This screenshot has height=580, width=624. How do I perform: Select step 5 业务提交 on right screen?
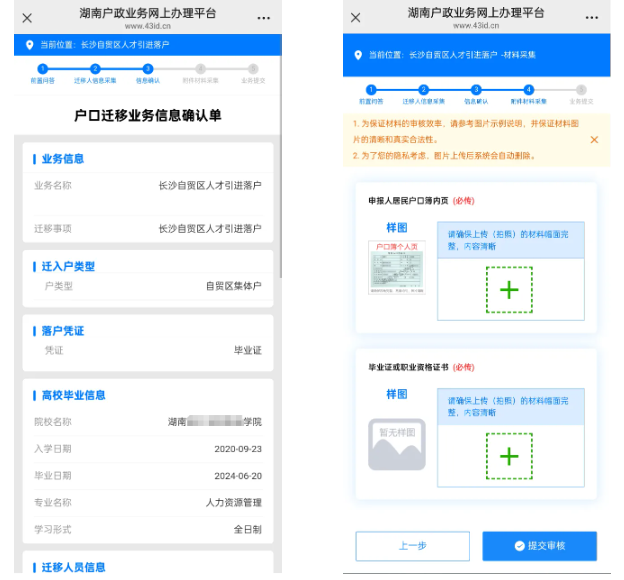point(581,90)
